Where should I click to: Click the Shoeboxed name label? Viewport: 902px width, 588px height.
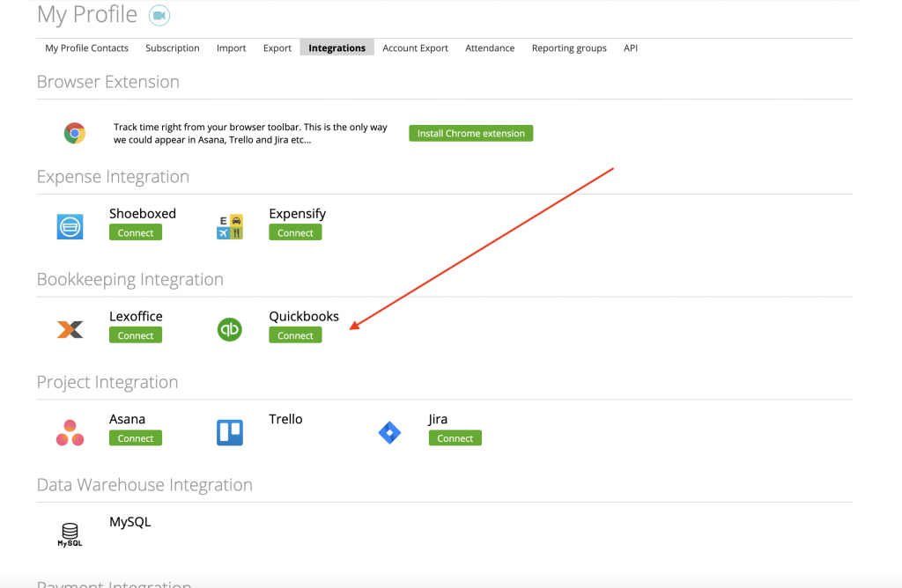143,213
